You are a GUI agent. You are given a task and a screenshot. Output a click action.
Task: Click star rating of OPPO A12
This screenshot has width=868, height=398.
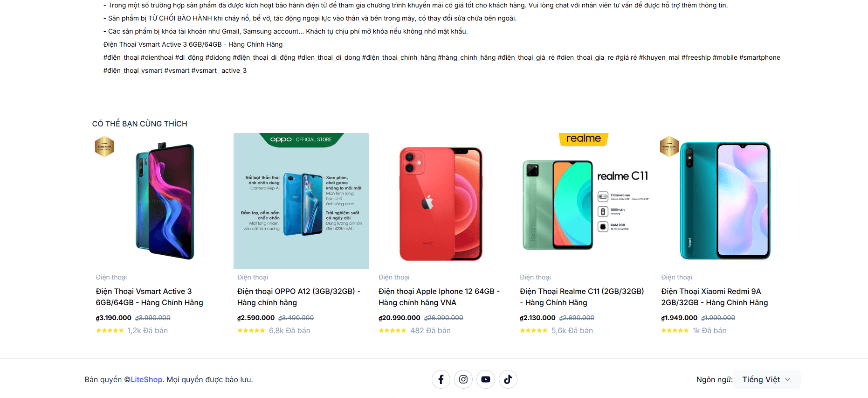coord(251,331)
